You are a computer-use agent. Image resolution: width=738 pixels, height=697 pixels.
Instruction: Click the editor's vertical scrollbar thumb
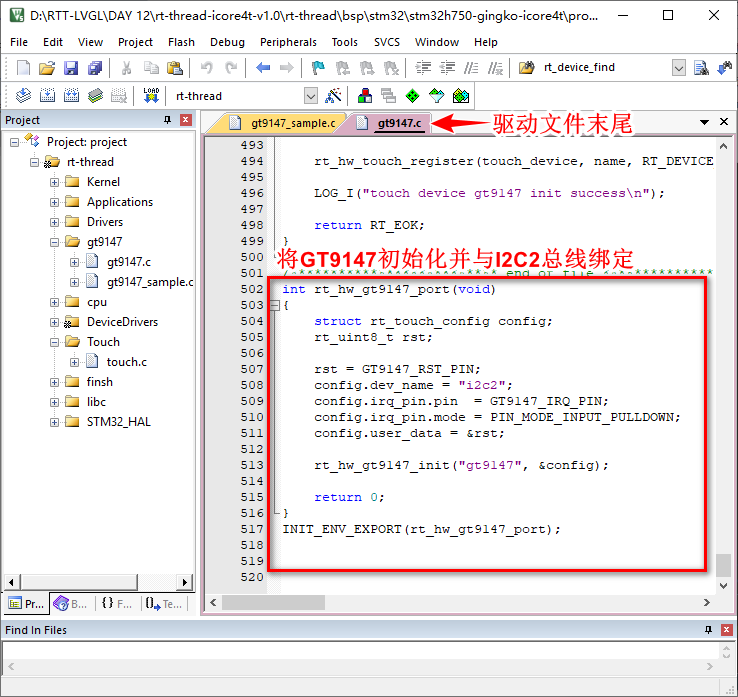click(x=723, y=564)
